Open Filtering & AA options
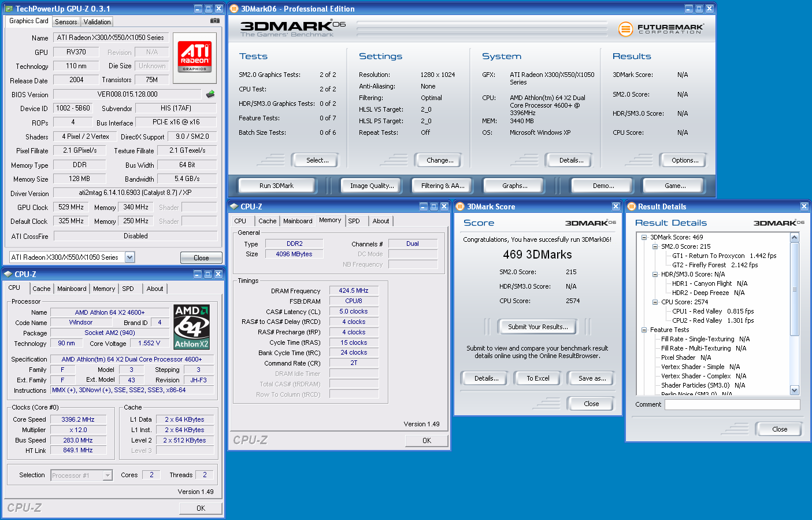 point(443,186)
